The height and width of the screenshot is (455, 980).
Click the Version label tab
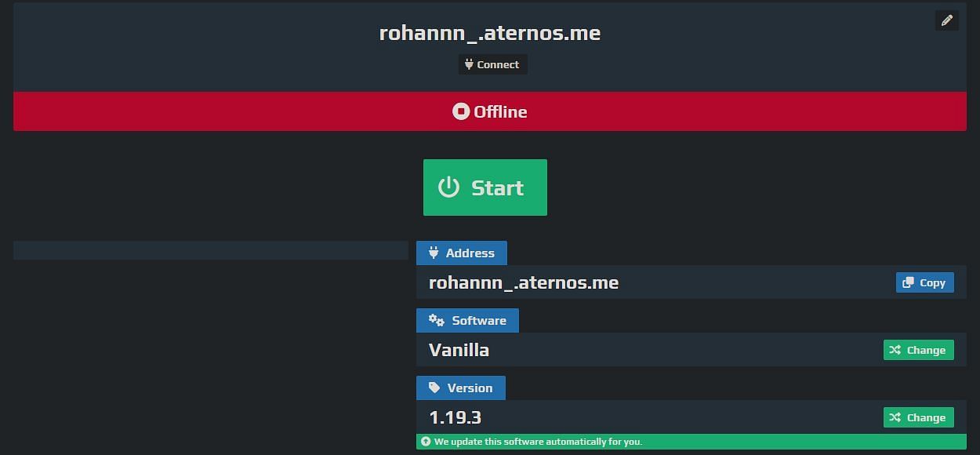pos(461,388)
